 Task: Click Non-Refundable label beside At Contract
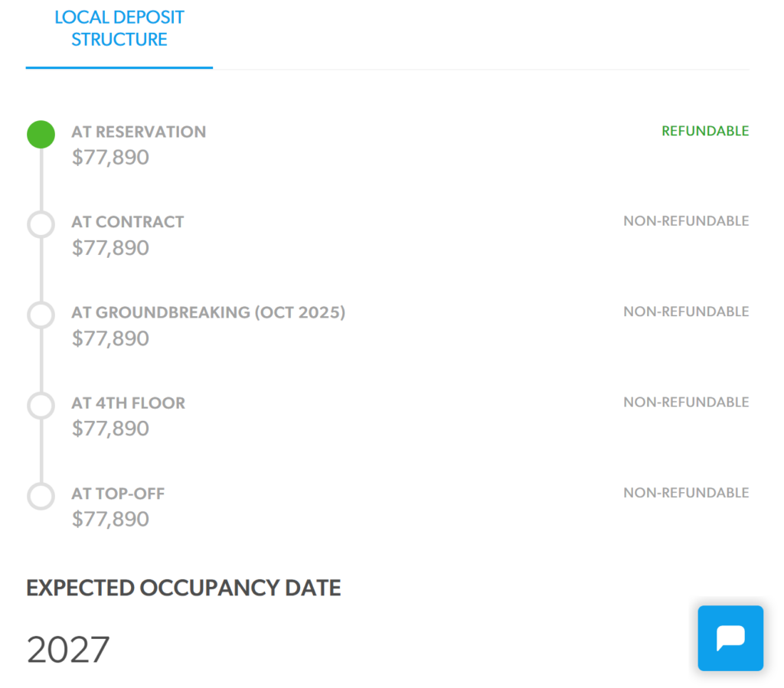tap(686, 221)
